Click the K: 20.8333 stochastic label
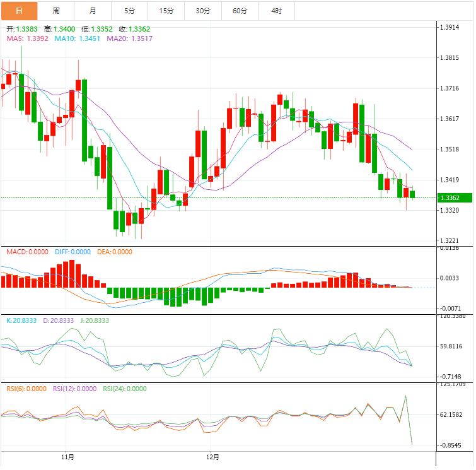476x470 pixels. click(x=22, y=320)
